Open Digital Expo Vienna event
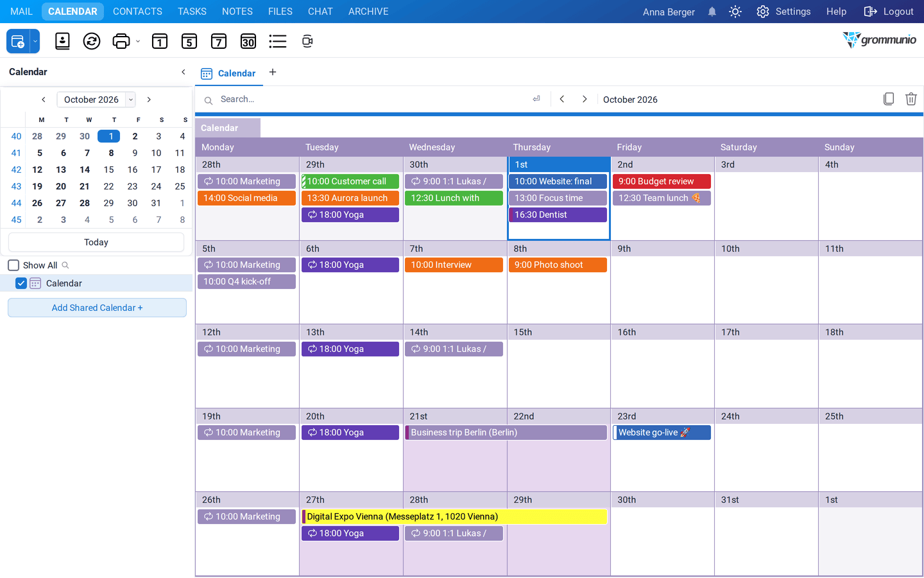This screenshot has height=578, width=924. point(454,516)
